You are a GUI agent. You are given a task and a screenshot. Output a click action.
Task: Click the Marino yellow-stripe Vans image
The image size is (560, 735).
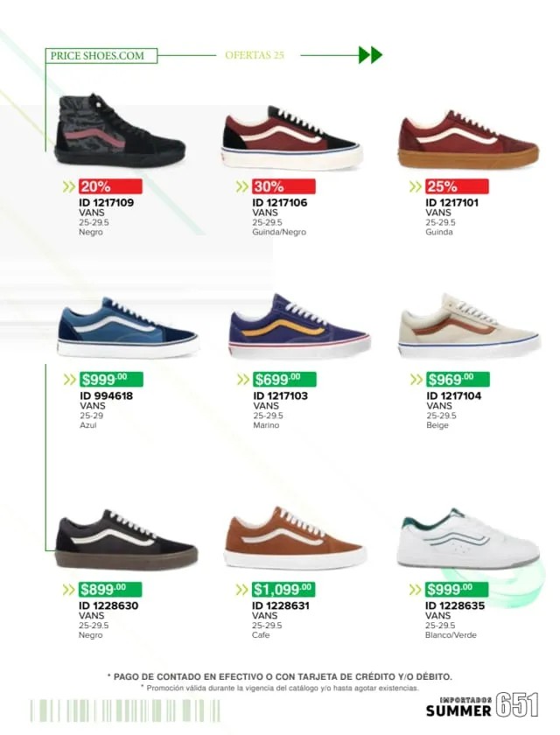pyautogui.click(x=300, y=326)
